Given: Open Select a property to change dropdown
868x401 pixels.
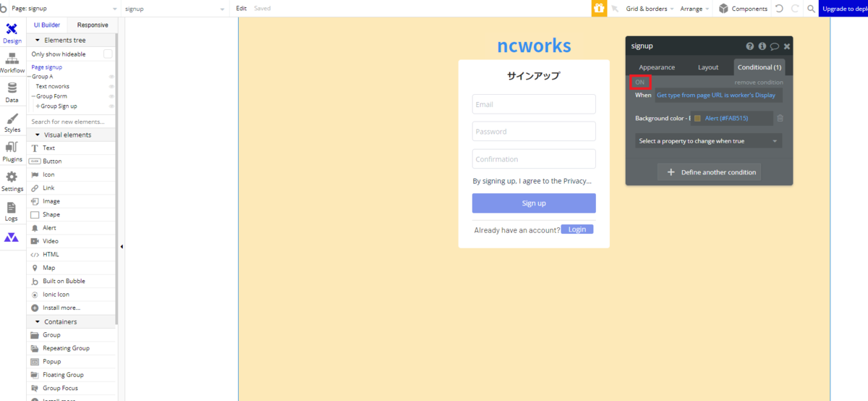Looking at the screenshot, I should pos(708,141).
